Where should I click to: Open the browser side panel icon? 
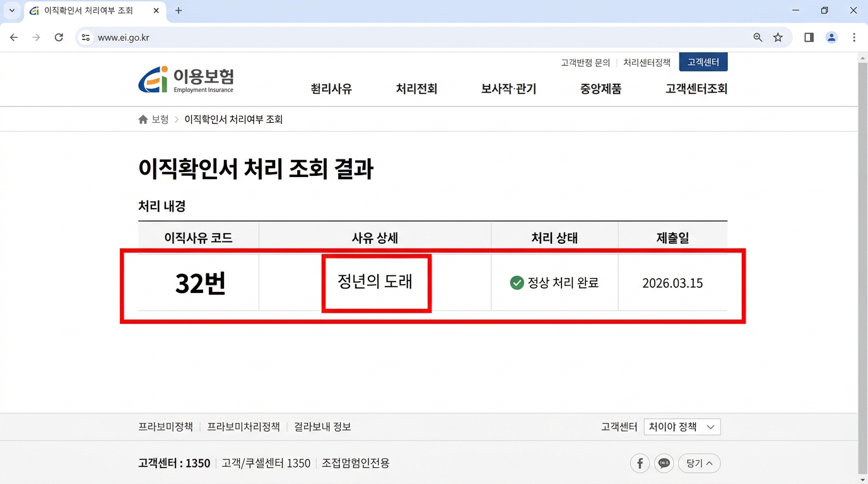point(808,37)
